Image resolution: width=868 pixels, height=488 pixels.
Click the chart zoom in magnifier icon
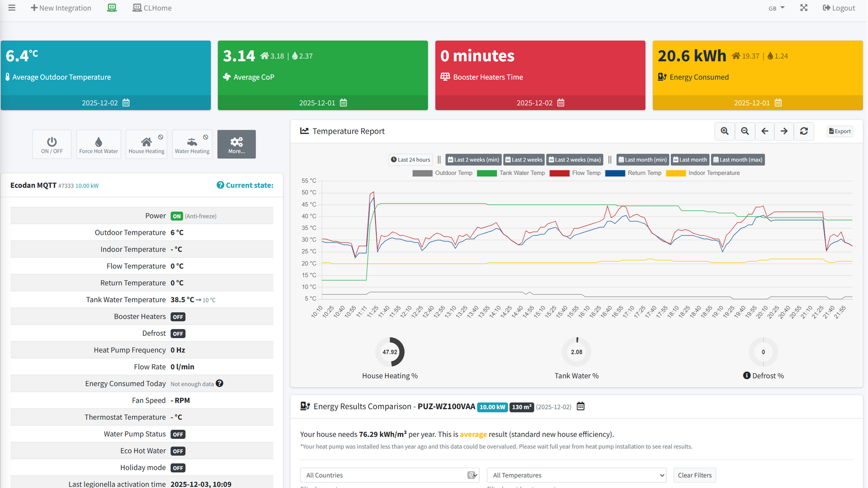pos(724,131)
